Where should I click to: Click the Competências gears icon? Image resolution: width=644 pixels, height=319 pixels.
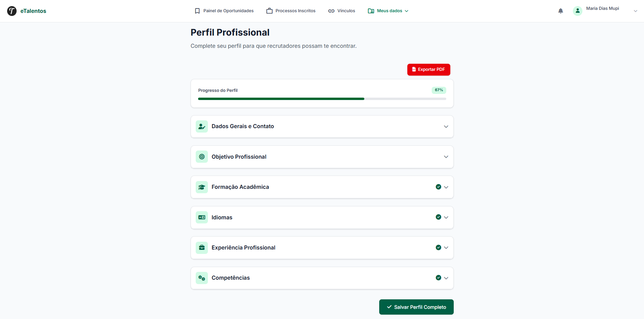tap(202, 278)
